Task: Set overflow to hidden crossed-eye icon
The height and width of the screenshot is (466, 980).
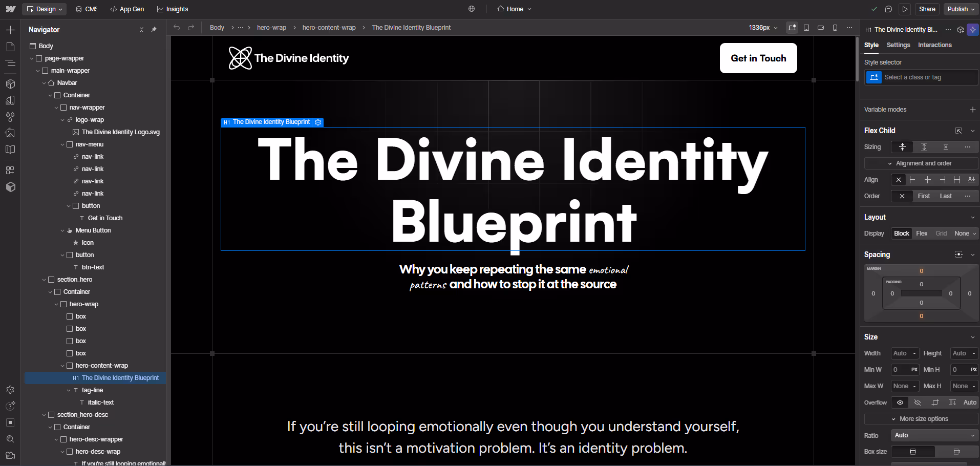Action: pos(918,403)
